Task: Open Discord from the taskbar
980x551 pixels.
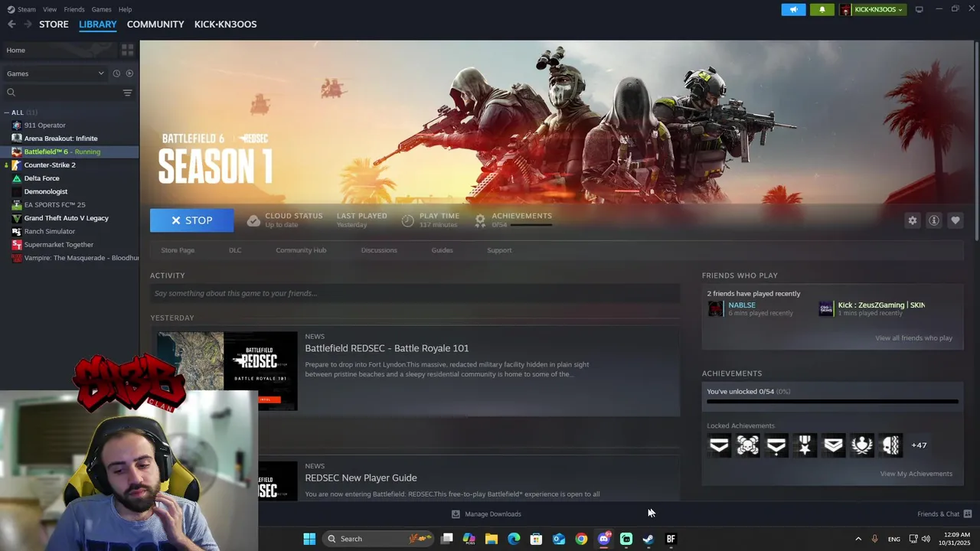Action: pyautogui.click(x=603, y=539)
